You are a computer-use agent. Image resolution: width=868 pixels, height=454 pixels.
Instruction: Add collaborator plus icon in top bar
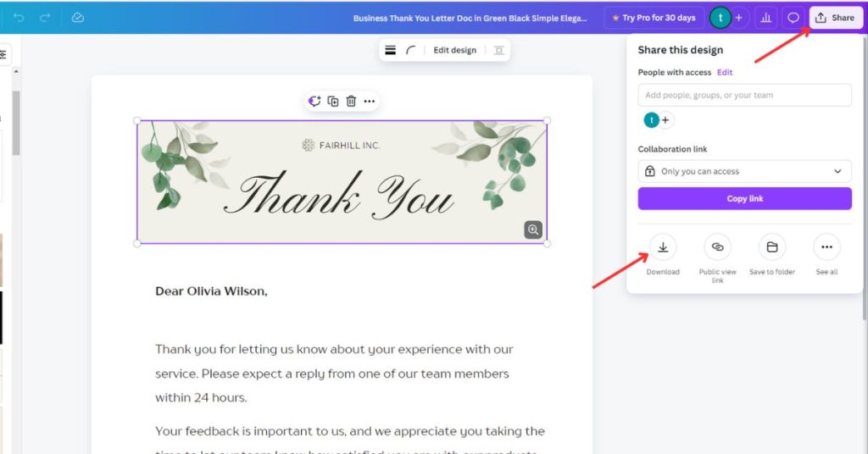(738, 18)
